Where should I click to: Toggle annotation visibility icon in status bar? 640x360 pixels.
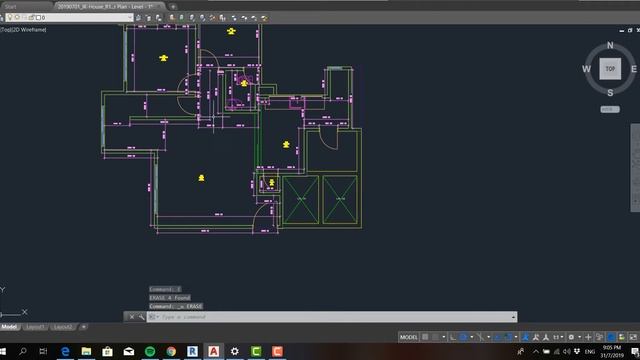tap(525, 337)
